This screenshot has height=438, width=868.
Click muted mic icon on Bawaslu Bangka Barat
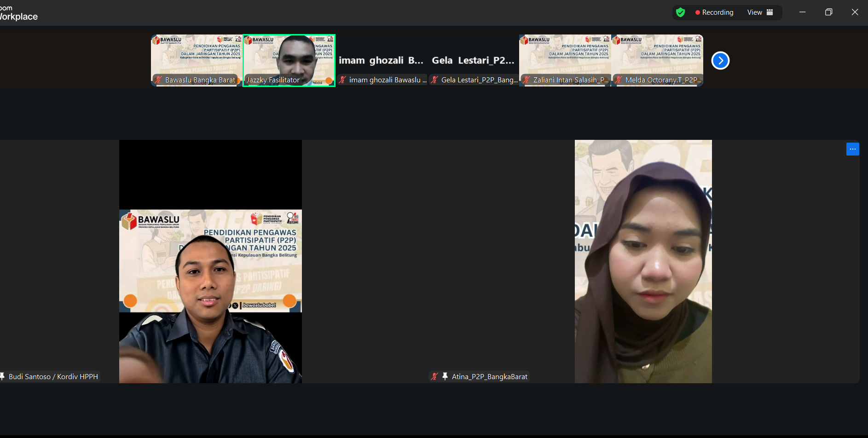tap(158, 80)
